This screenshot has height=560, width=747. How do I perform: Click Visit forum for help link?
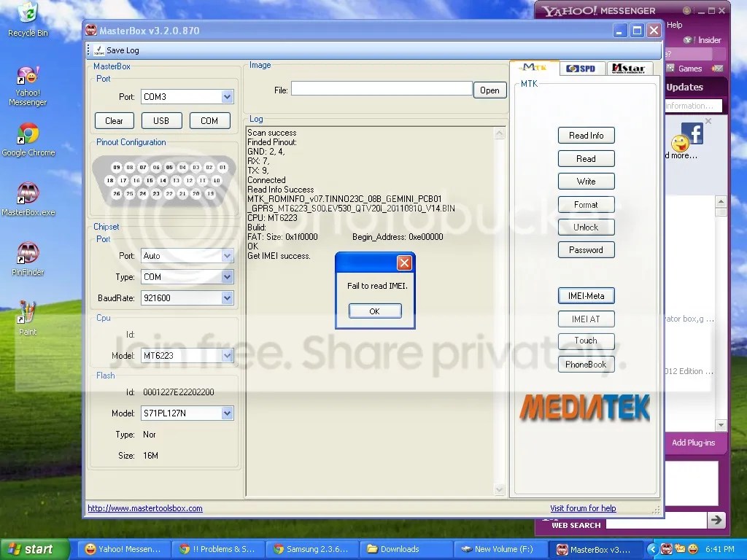[583, 508]
